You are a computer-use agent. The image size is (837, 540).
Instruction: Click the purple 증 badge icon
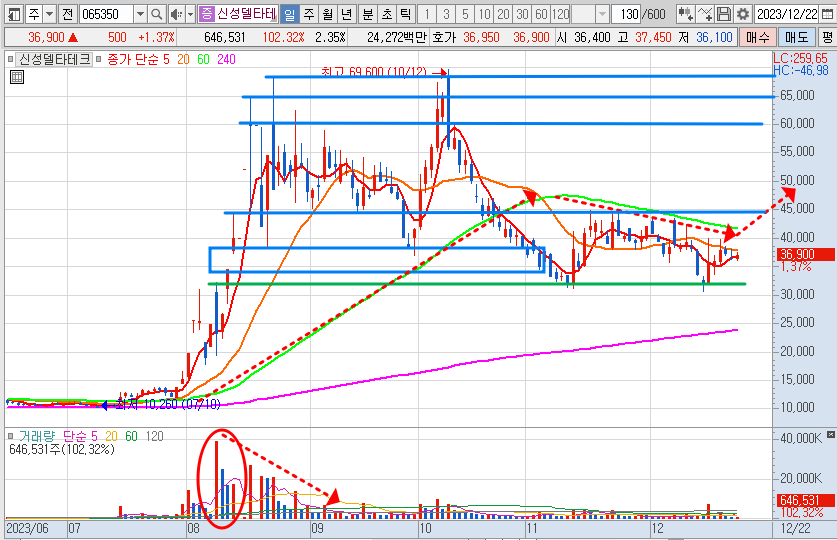(206, 14)
